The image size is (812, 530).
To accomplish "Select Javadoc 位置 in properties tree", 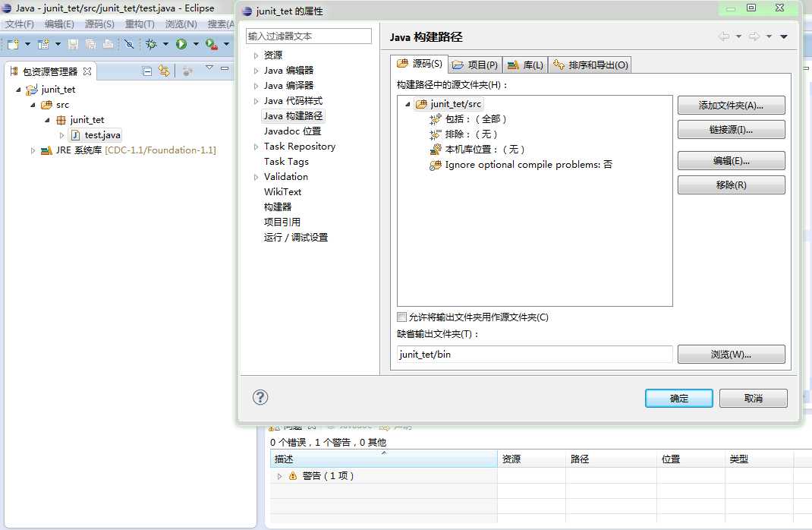I will click(292, 131).
